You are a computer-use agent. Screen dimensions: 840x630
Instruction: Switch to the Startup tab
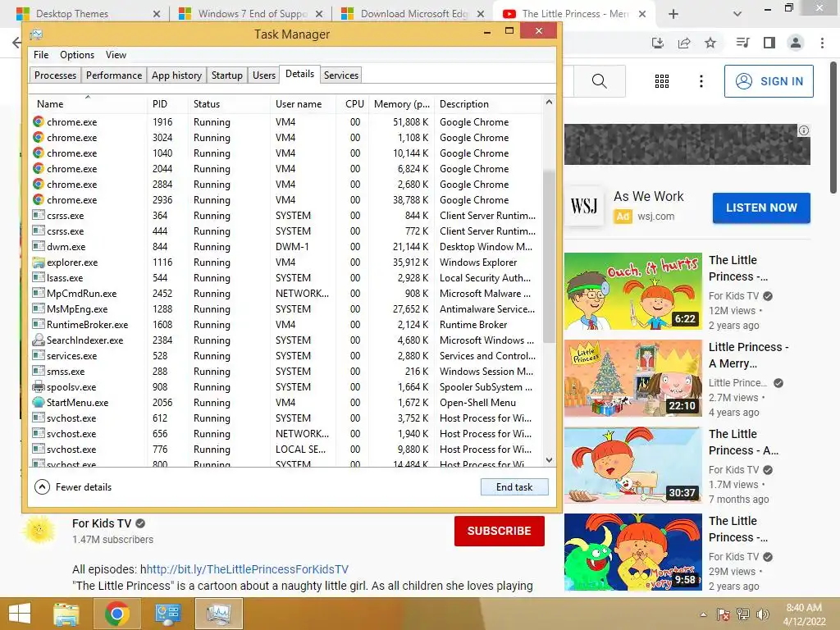[x=227, y=75]
